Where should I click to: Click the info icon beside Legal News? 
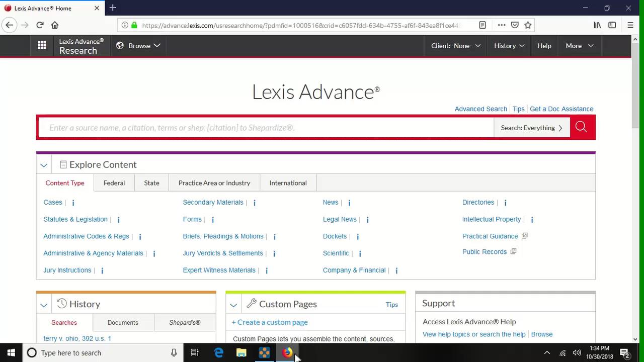367,220
